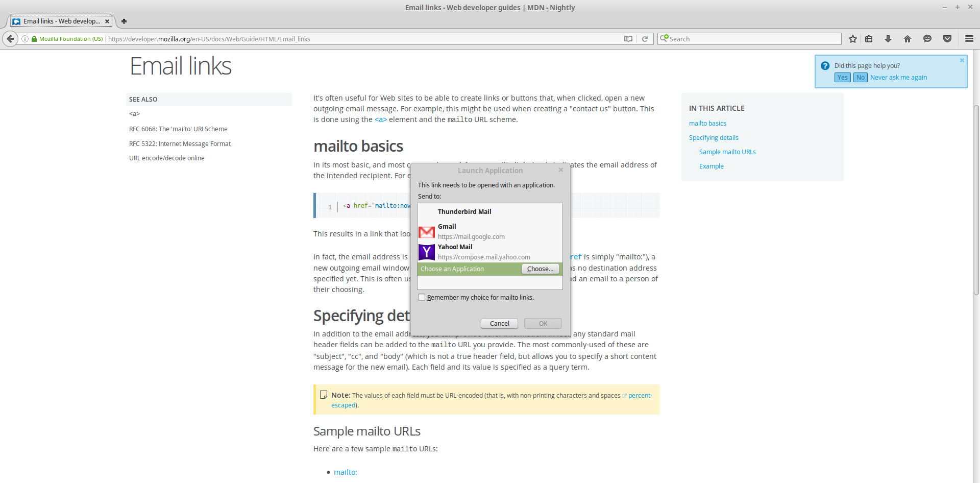Click the OK button in dialog
Image resolution: width=980 pixels, height=483 pixels.
(543, 323)
